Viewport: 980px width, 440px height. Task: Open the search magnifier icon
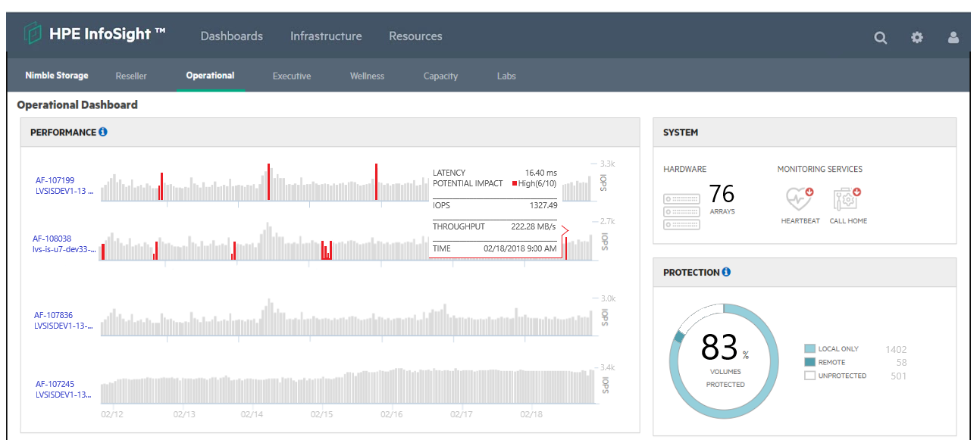(880, 37)
